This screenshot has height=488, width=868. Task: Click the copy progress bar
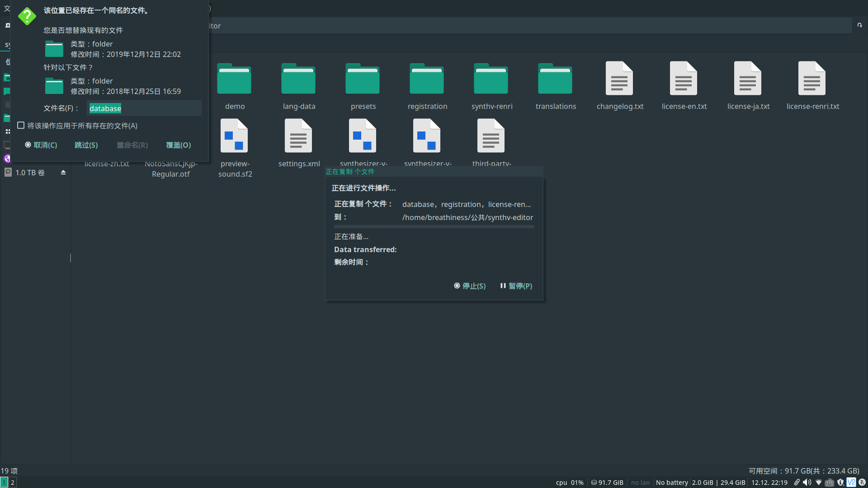point(434,227)
